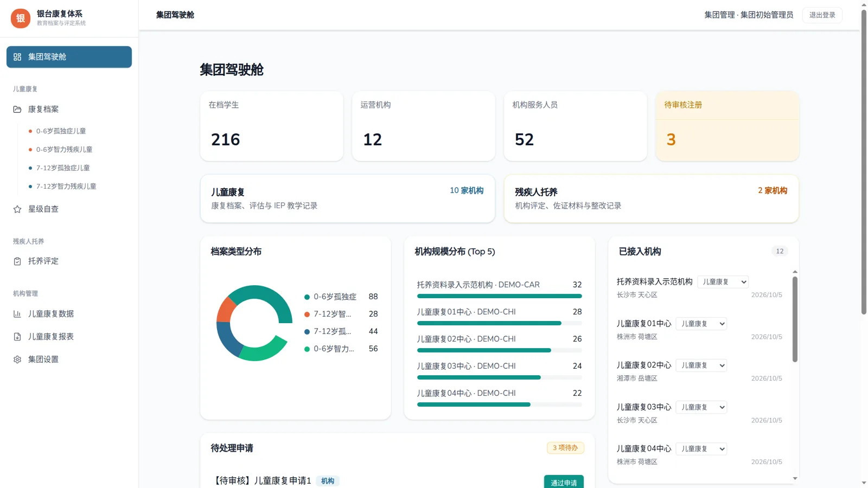Open type dropdown for 儿童康复01中心

pos(701,324)
